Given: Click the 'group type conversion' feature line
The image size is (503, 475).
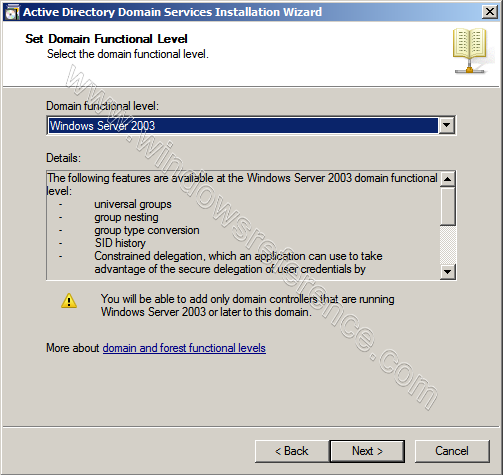Looking at the screenshot, I should tap(147, 230).
